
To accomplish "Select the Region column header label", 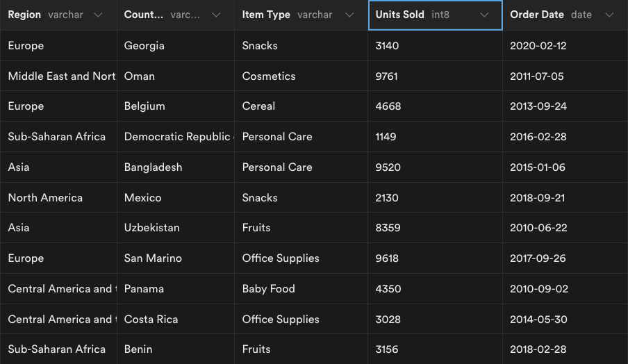I will (x=24, y=15).
